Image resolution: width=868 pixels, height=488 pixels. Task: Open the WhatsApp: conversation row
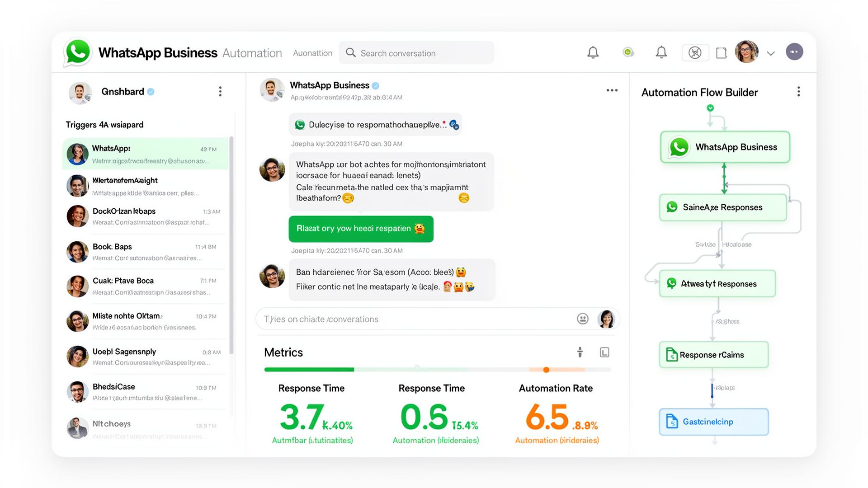tap(145, 154)
